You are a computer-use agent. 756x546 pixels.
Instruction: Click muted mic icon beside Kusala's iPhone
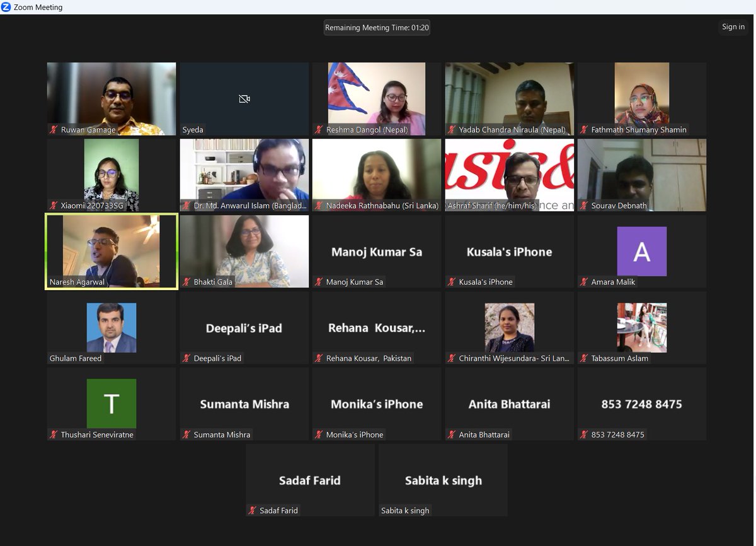[452, 282]
